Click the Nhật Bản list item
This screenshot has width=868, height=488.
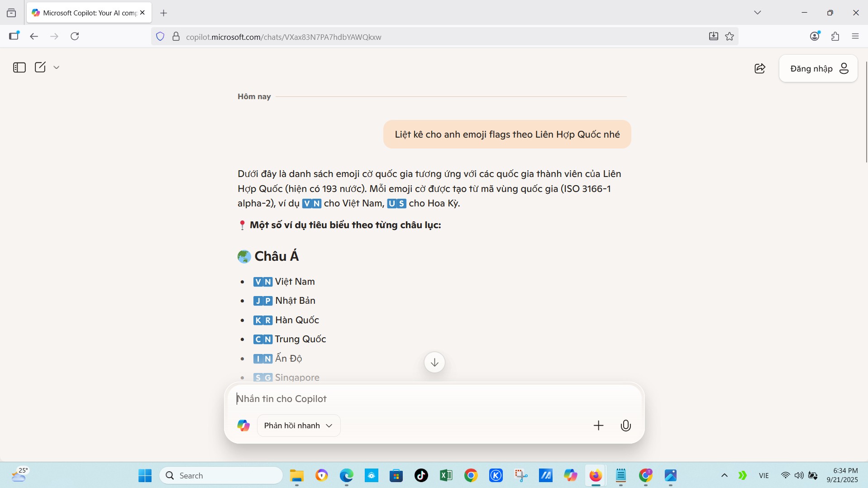point(285,301)
